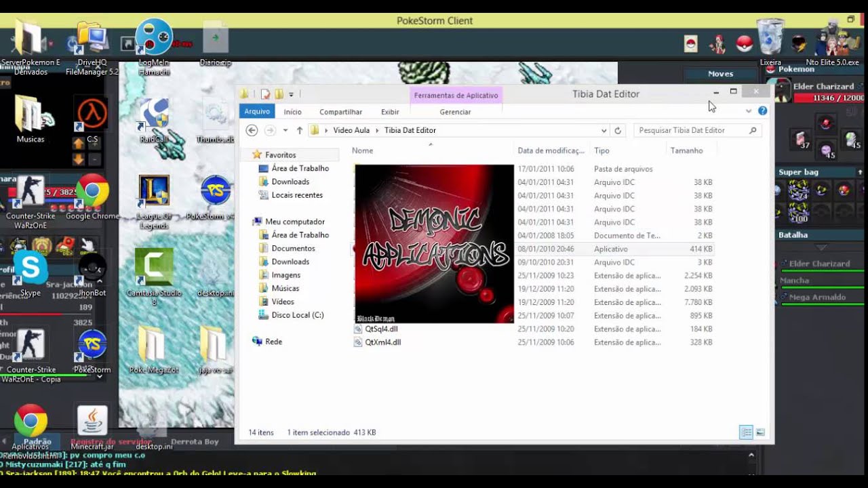Open the Musicas desktop folder
The height and width of the screenshot is (488, 868).
tap(31, 119)
